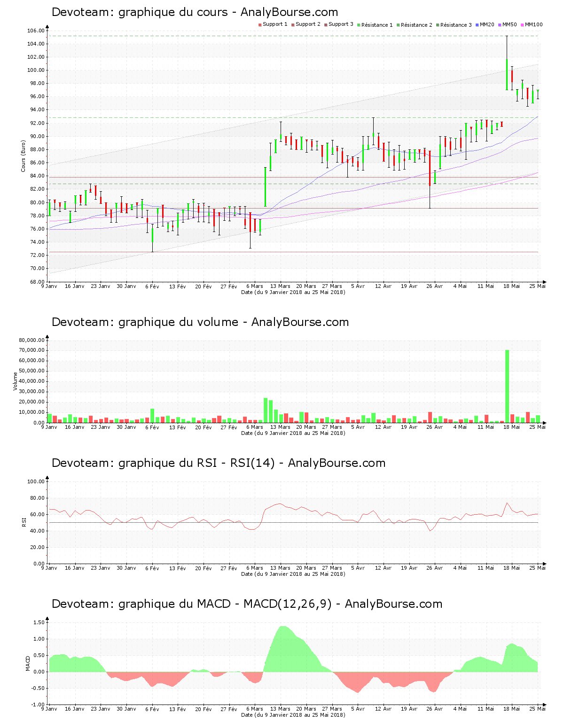This screenshot has height=728, width=564.
Task: Click the 70,000.00 volume axis tick
Action: [x=32, y=350]
